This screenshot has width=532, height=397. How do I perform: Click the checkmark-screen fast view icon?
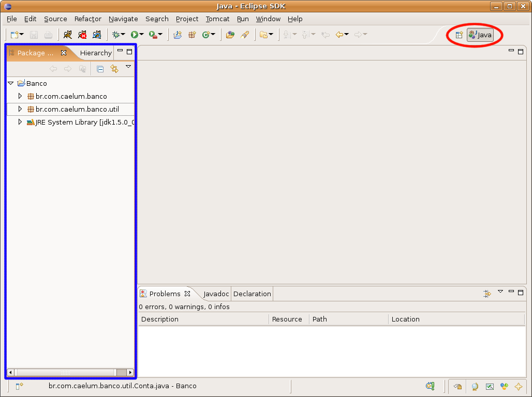(x=490, y=387)
